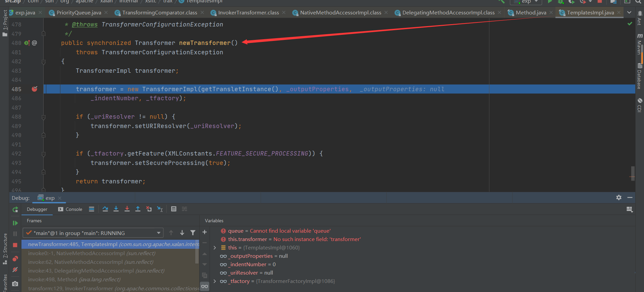
Task: Click the Step Over button
Action: (x=105, y=209)
